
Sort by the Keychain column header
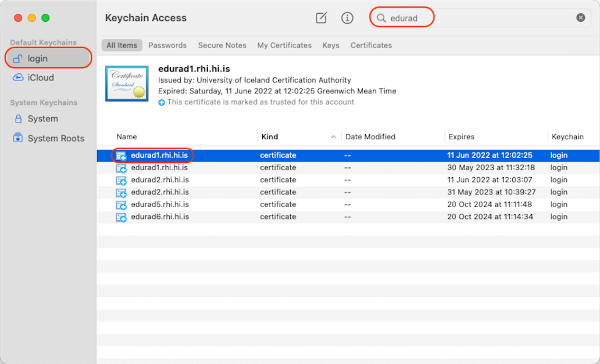point(568,137)
